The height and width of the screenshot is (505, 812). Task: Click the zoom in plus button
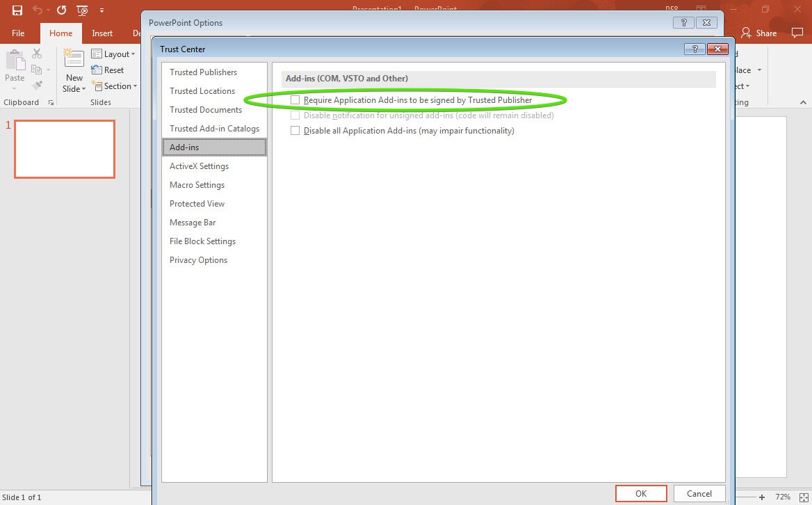762,497
